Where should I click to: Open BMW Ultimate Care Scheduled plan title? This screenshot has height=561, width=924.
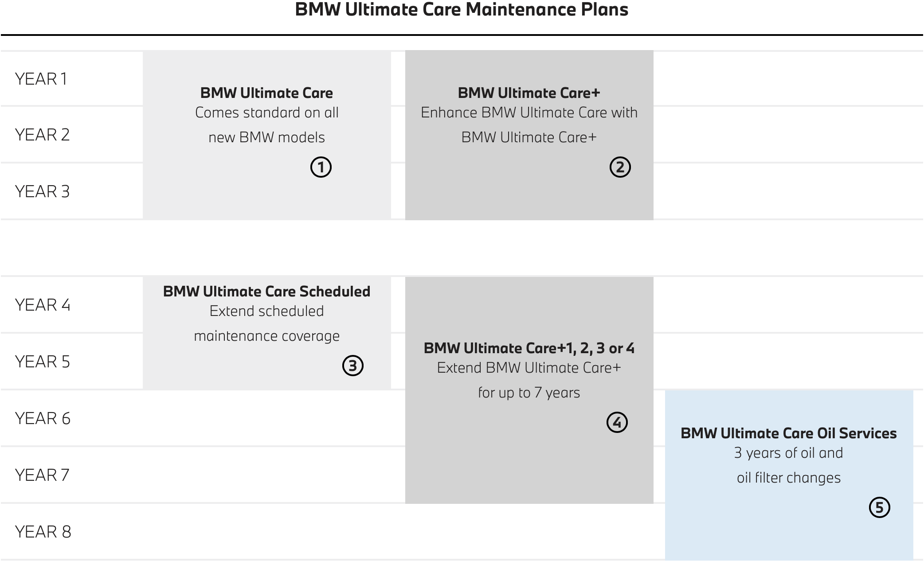click(266, 292)
